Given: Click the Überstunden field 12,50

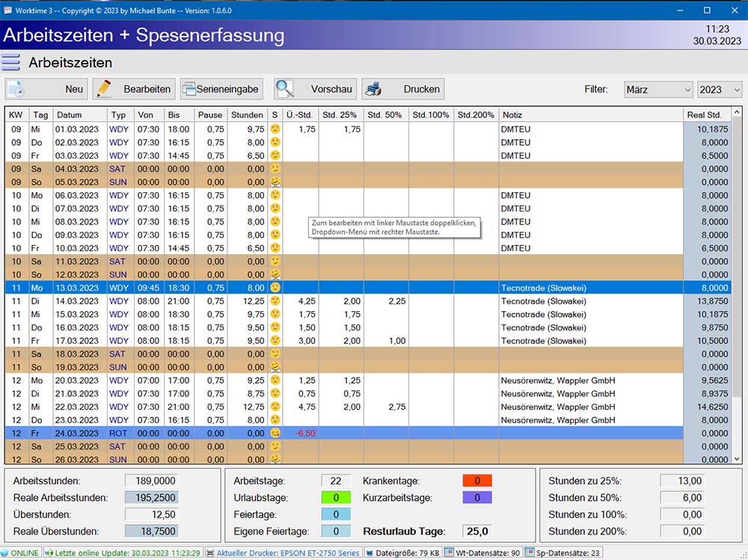Looking at the screenshot, I should click(x=151, y=514).
